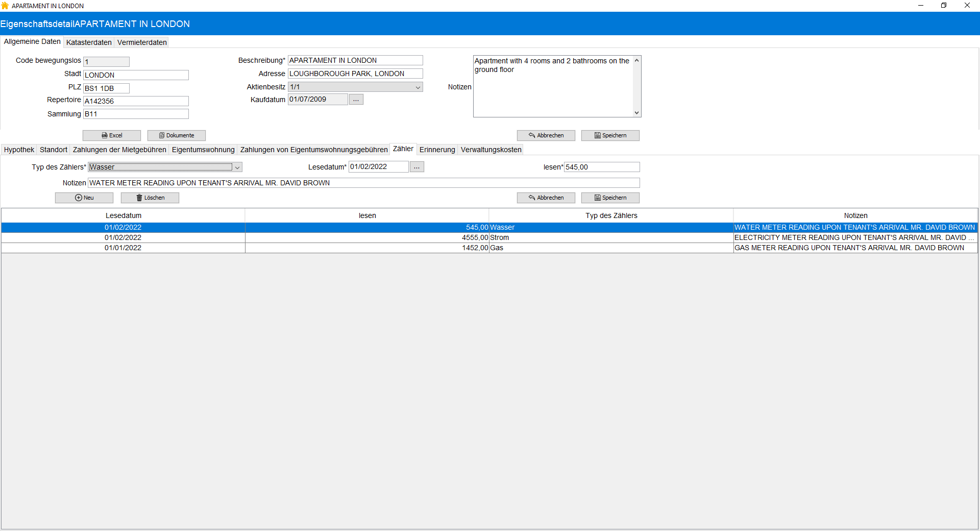This screenshot has height=531, width=980.
Task: Expand the Aktienbesitz dropdown
Action: click(418, 87)
